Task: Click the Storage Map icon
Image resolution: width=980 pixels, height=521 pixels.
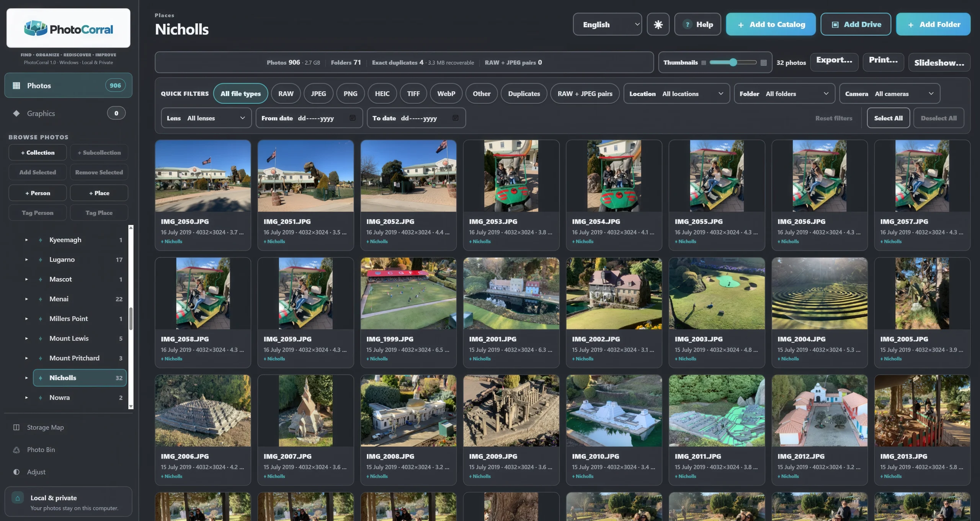Action: 16,427
